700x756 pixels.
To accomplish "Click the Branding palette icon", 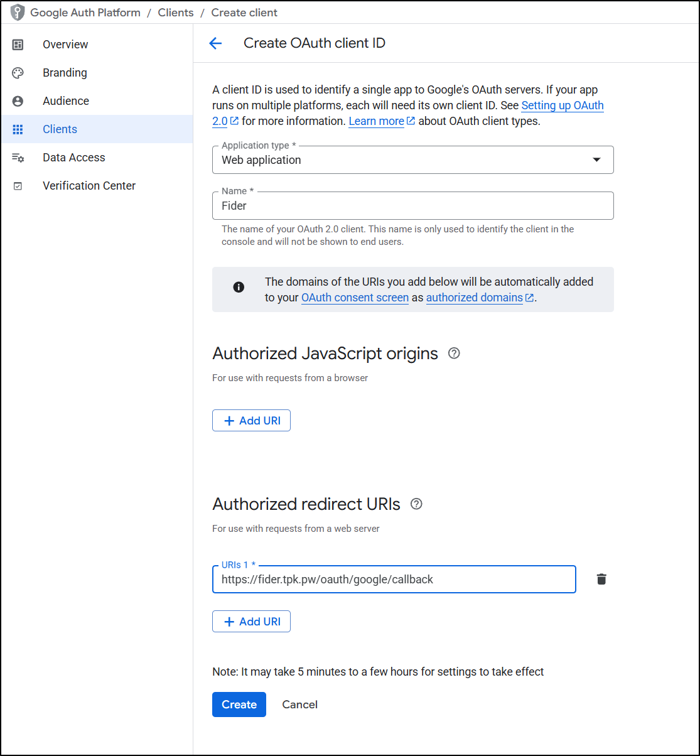I will tap(18, 73).
